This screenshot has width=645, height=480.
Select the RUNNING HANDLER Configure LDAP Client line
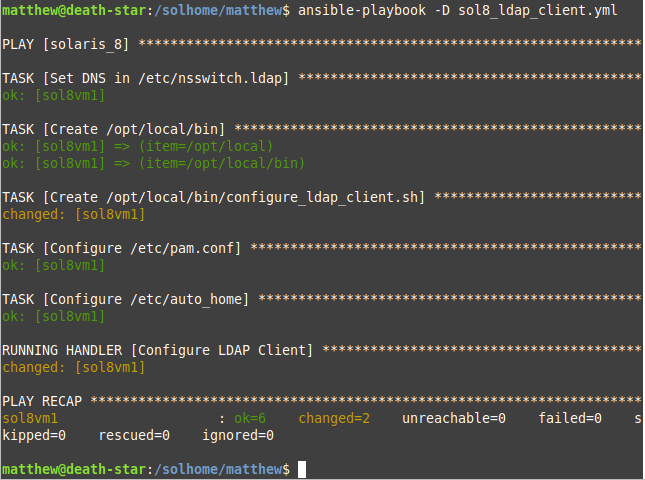pyautogui.click(x=158, y=350)
